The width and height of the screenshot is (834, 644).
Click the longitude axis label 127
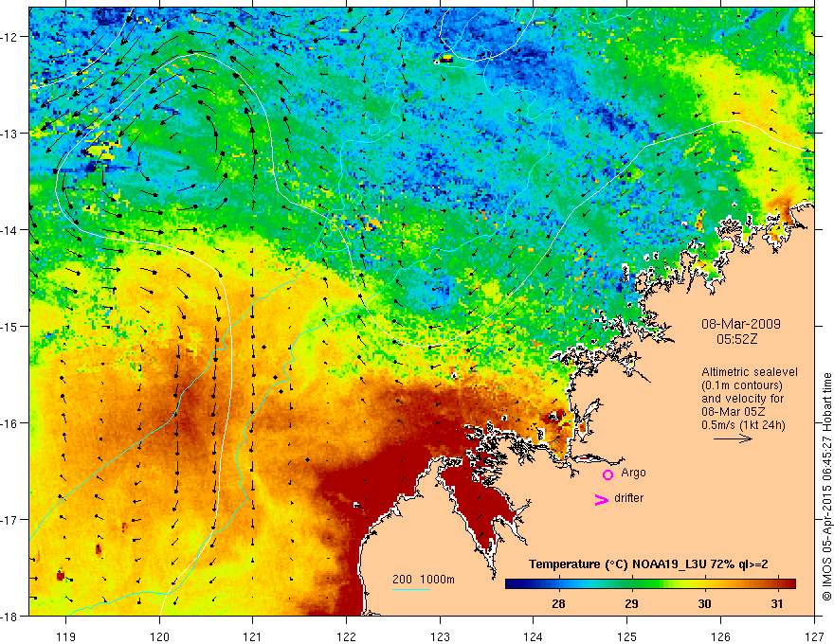pos(814,636)
